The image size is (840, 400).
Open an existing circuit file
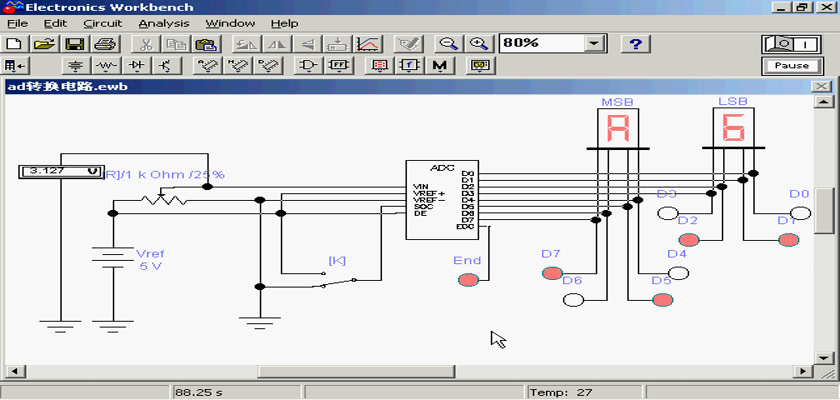point(46,44)
